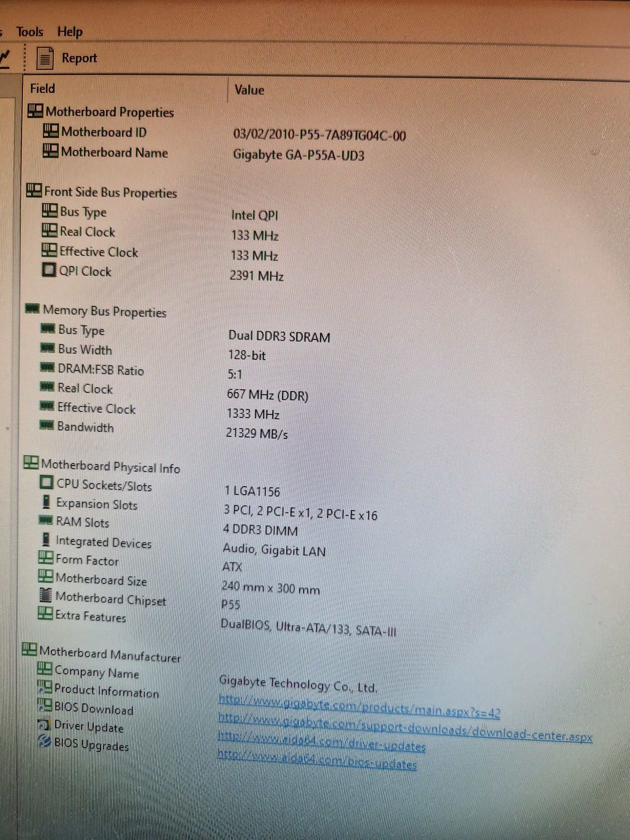Select the Front Side Bus Properties heading

tap(110, 192)
